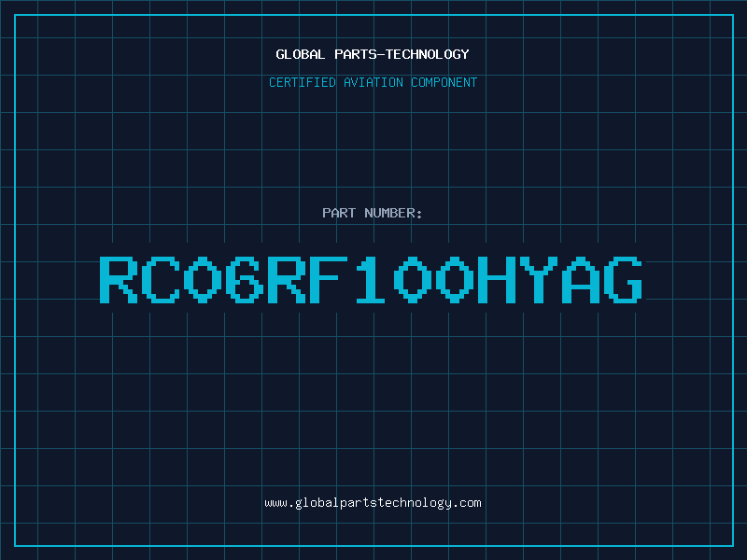Click the final letter G of part number

point(623,280)
